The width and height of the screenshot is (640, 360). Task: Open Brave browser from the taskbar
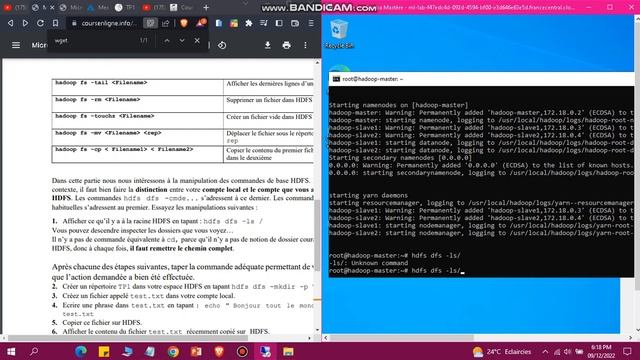pos(219,351)
